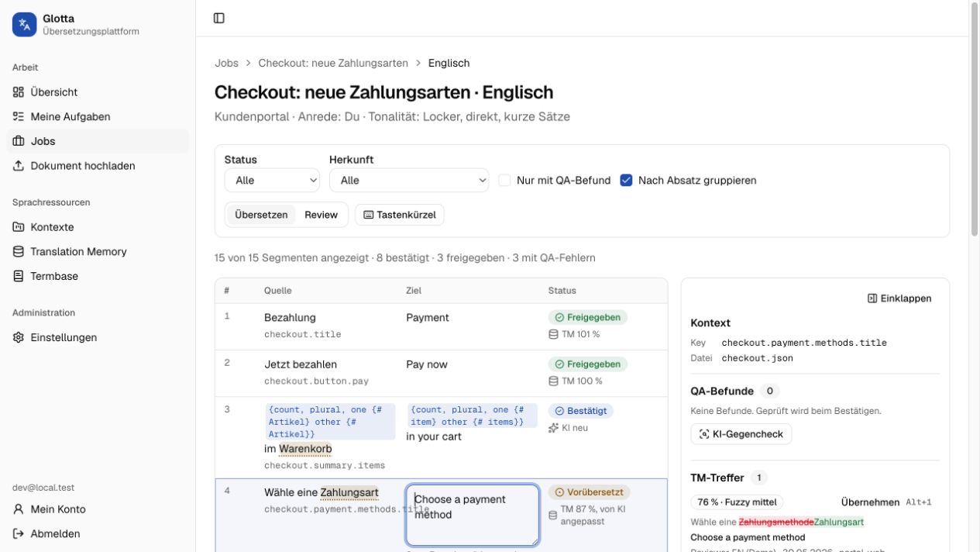Uncheck 'Nach Absatz gruppieren'
Image resolution: width=980 pixels, height=552 pixels.
pyautogui.click(x=627, y=180)
